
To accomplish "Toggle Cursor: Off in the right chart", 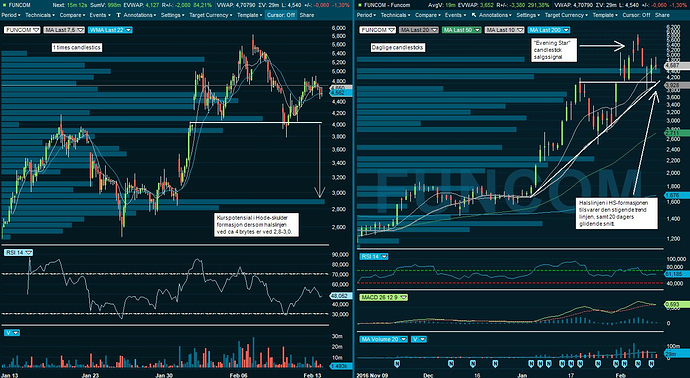I will (636, 15).
